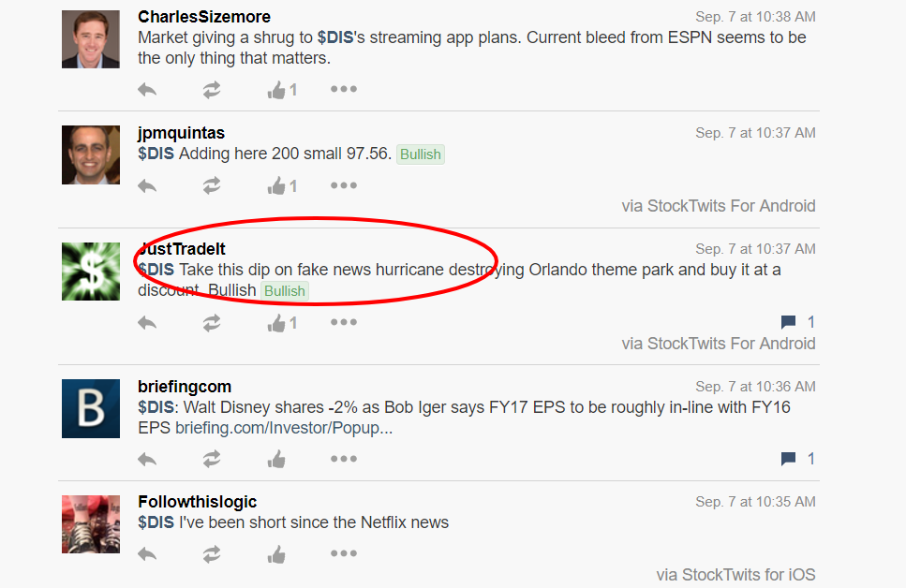The height and width of the screenshot is (588, 906).
Task: Open timestamp Sep. 7 at 10:36 AM
Action: (x=755, y=387)
